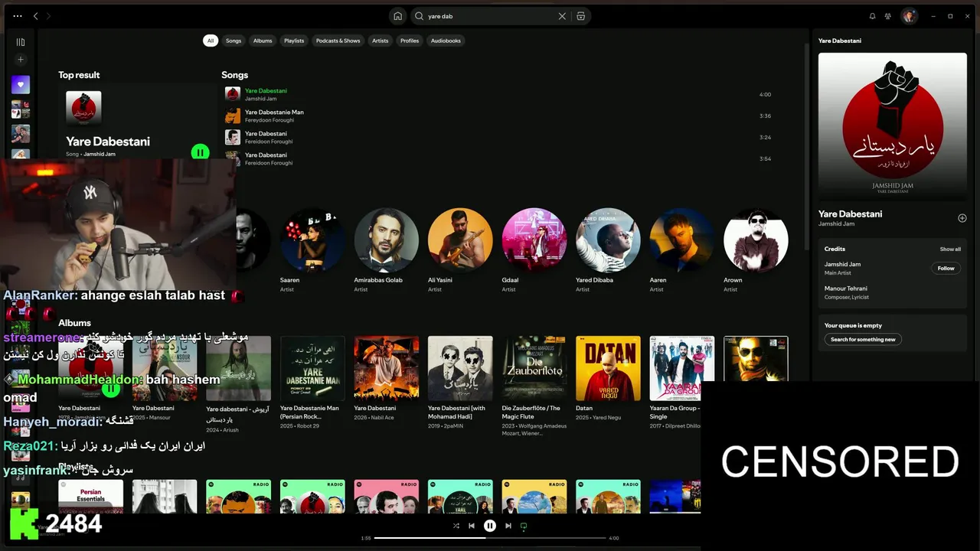
Task: Pause the Top result Yare Dabestani
Action: click(200, 152)
